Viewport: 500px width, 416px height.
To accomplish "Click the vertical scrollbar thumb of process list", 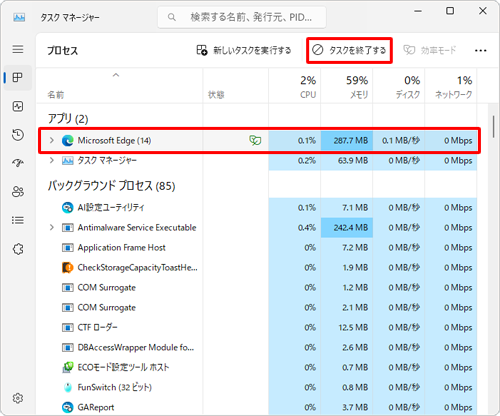I will pos(493,126).
